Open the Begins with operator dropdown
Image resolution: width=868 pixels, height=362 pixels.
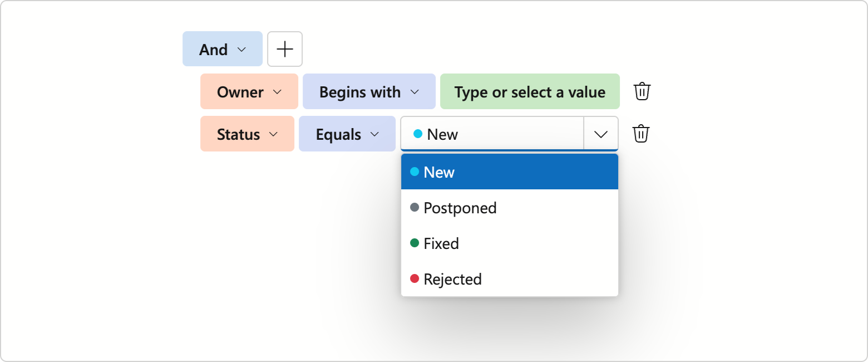pyautogui.click(x=368, y=91)
